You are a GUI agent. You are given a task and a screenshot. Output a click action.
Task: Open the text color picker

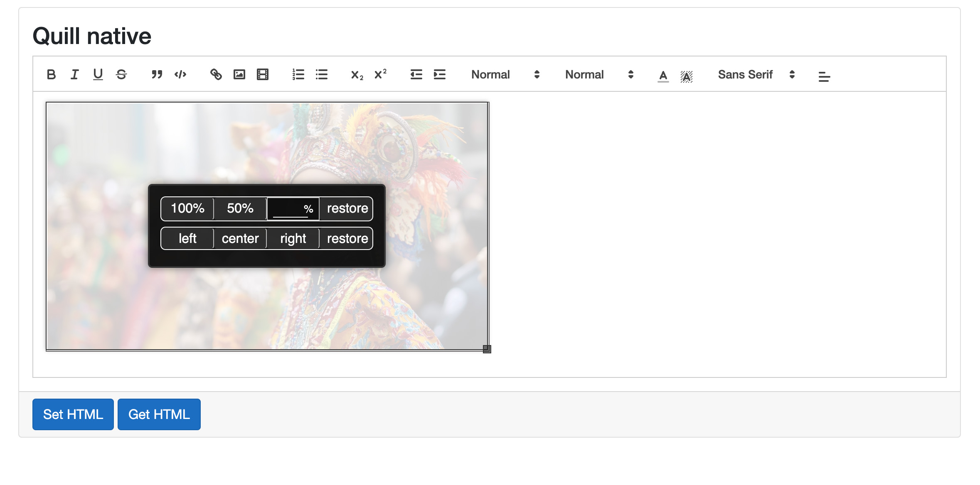coord(663,76)
